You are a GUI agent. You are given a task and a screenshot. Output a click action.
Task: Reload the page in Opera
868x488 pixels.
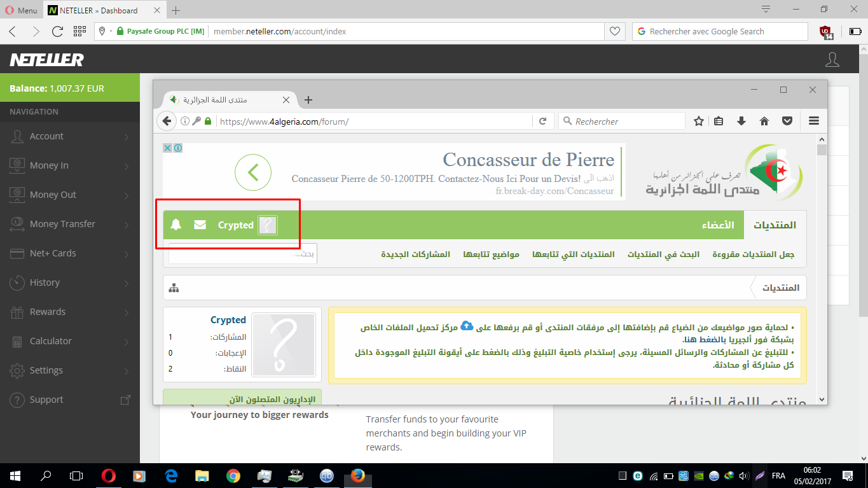(57, 31)
